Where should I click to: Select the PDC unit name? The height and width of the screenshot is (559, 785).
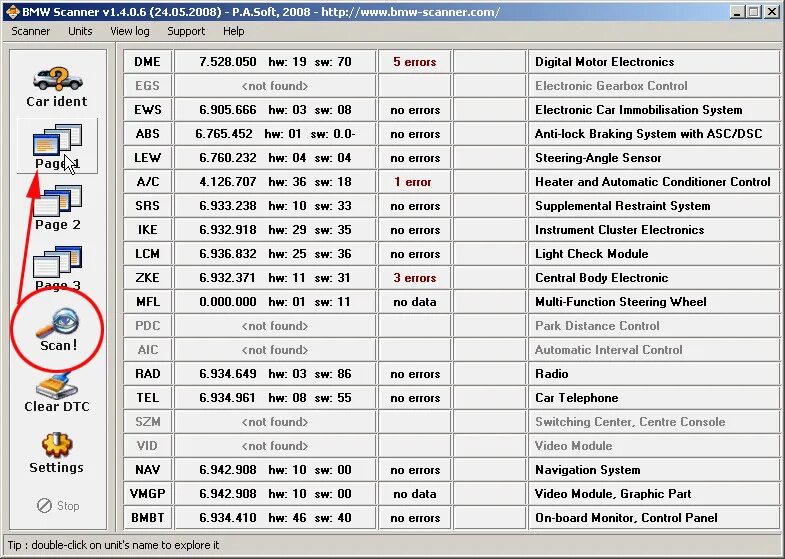pyautogui.click(x=148, y=326)
